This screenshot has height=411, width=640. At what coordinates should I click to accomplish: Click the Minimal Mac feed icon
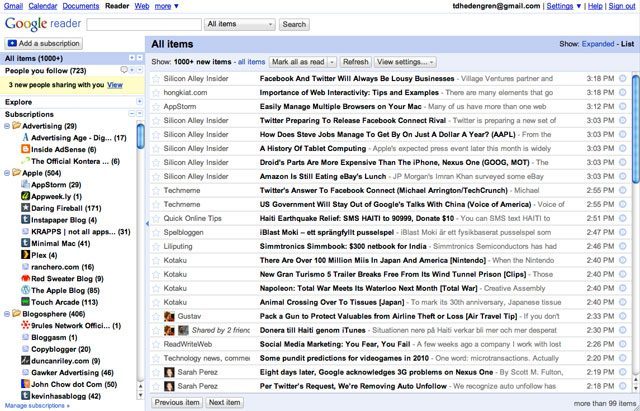point(25,243)
